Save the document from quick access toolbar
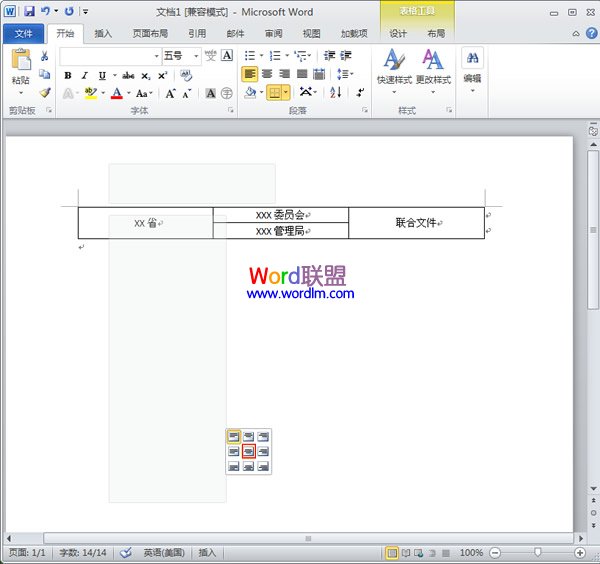Viewport: 600px width, 564px height. click(29, 11)
